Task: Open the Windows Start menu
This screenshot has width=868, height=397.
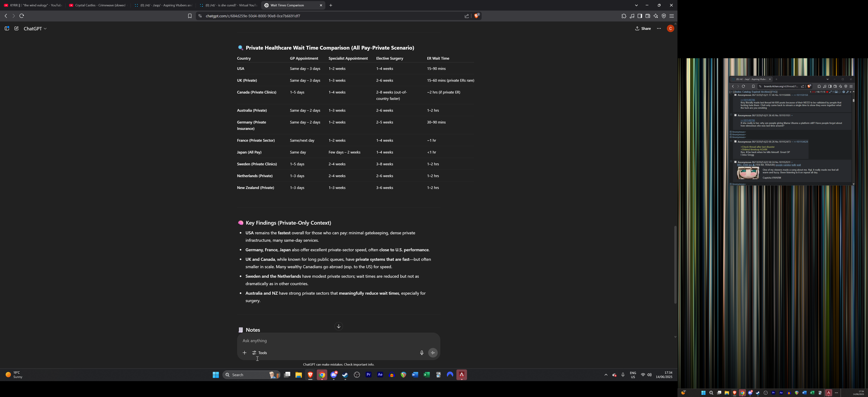Action: tap(216, 375)
